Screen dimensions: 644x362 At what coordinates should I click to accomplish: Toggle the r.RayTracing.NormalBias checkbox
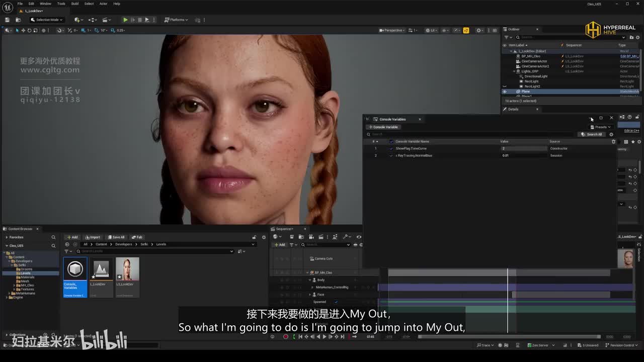(391, 155)
